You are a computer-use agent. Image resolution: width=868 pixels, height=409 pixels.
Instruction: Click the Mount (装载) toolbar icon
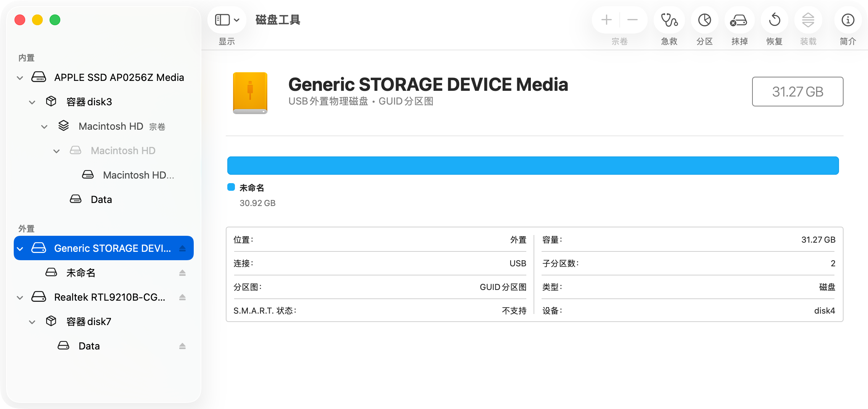[808, 20]
